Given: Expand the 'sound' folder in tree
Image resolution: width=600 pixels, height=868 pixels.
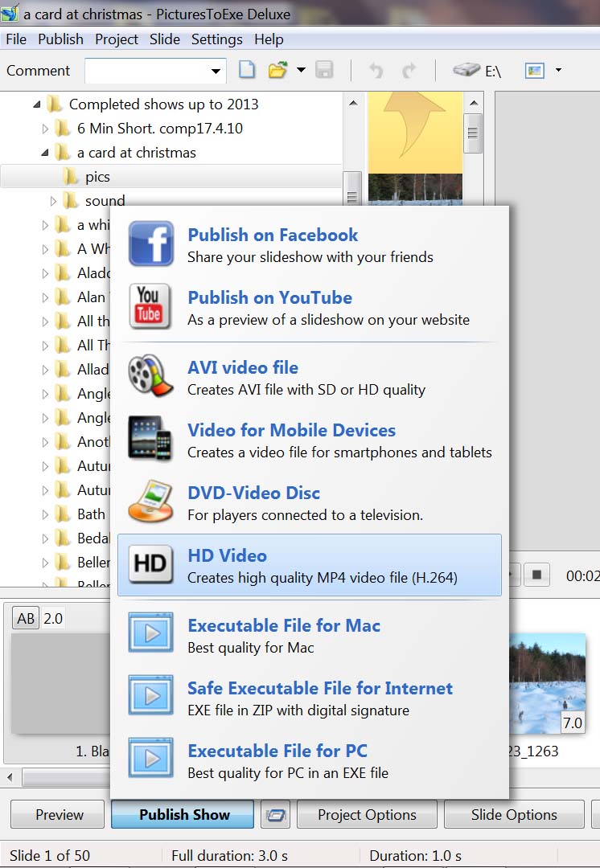Looking at the screenshot, I should point(53,201).
